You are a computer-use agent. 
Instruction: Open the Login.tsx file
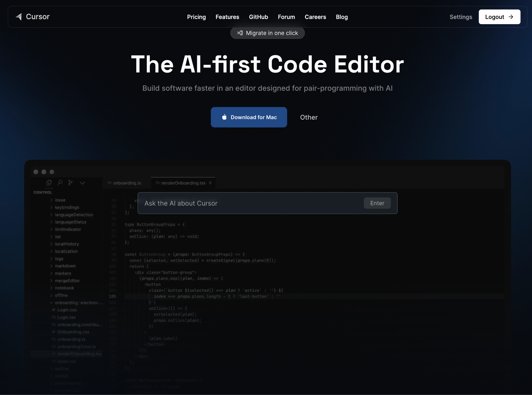click(x=64, y=317)
